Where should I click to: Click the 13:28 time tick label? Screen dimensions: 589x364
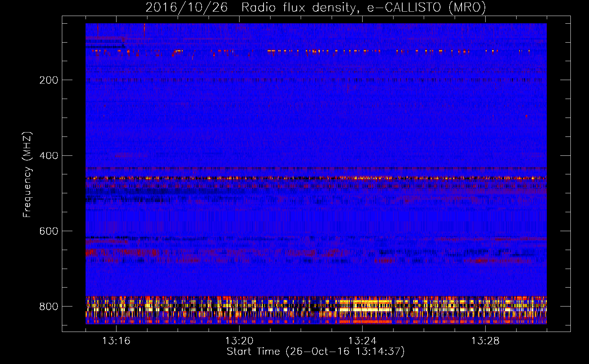pyautogui.click(x=485, y=341)
